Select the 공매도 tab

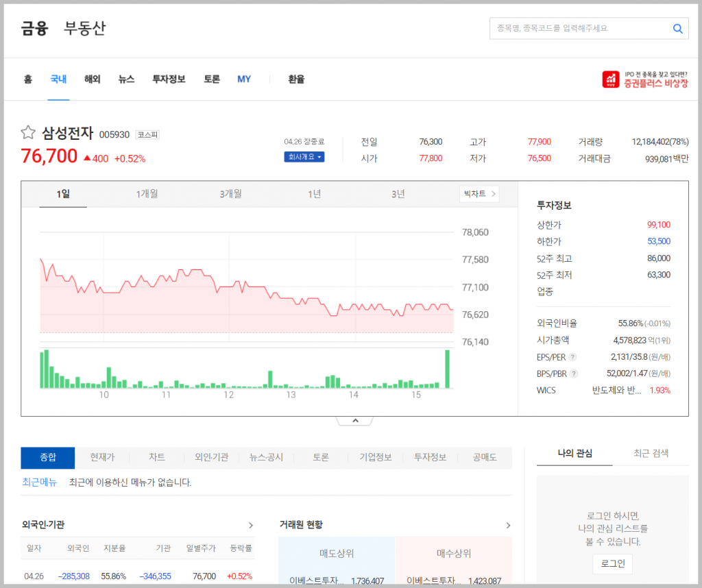[x=485, y=457]
